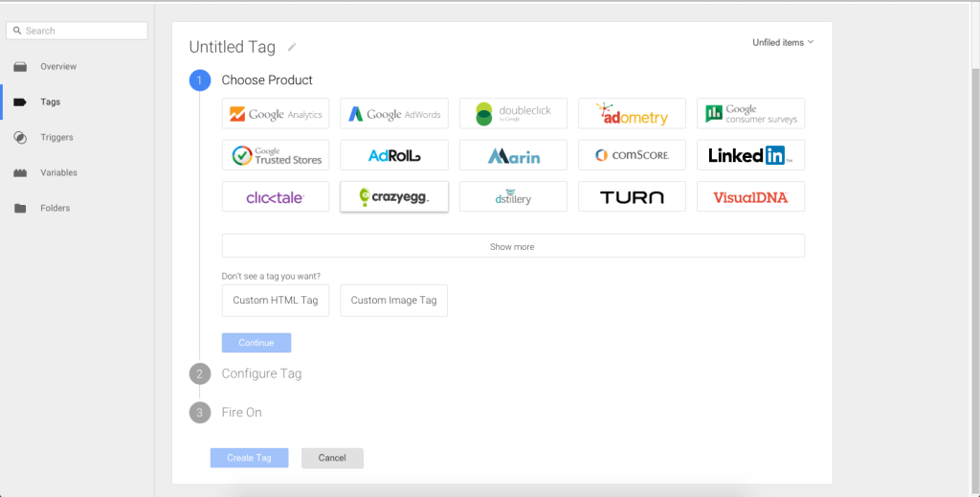Click the Untitled Tag title
980x497 pixels.
[x=232, y=48]
